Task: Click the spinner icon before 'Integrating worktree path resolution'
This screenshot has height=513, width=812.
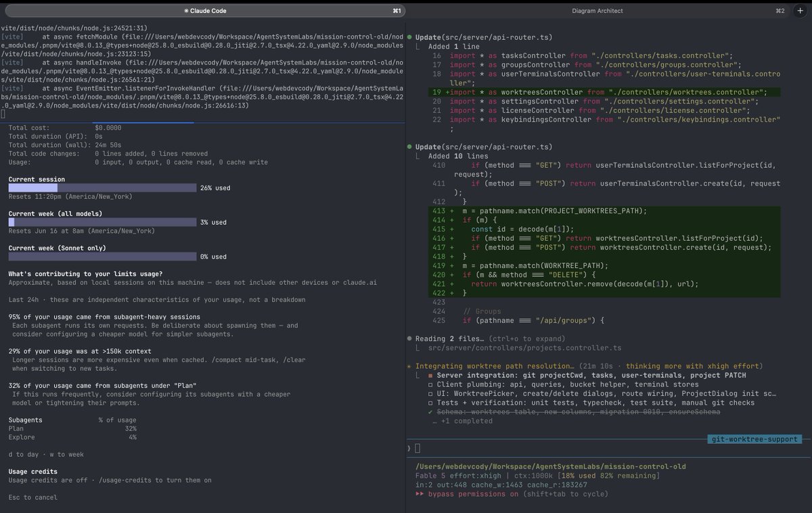Action: point(409,366)
